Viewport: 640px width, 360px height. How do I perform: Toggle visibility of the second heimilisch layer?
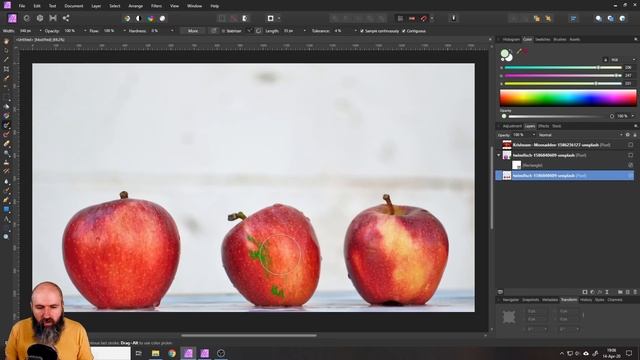click(x=631, y=155)
